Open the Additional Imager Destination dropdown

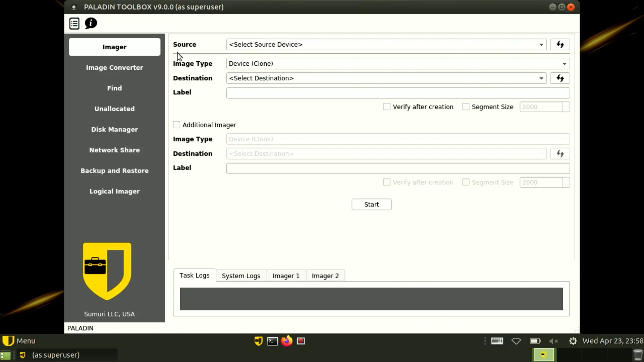click(x=386, y=154)
